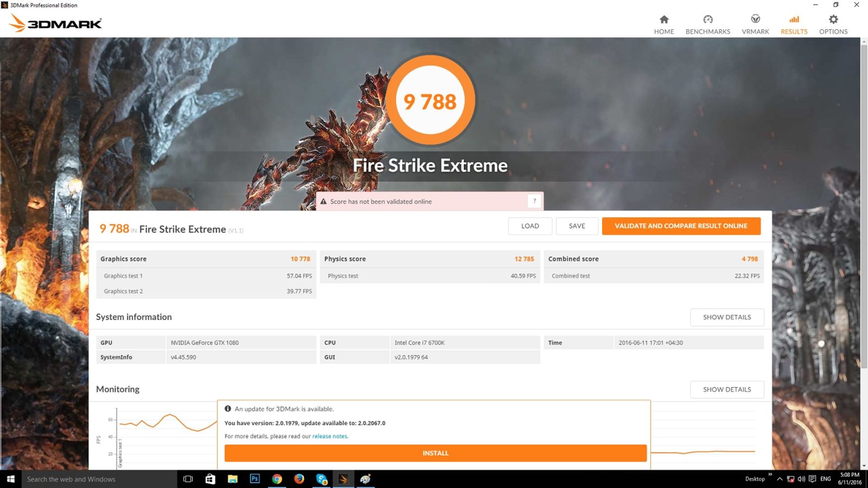Click Graphics test 2 row
Screen dimensions: 868x488
click(206, 291)
